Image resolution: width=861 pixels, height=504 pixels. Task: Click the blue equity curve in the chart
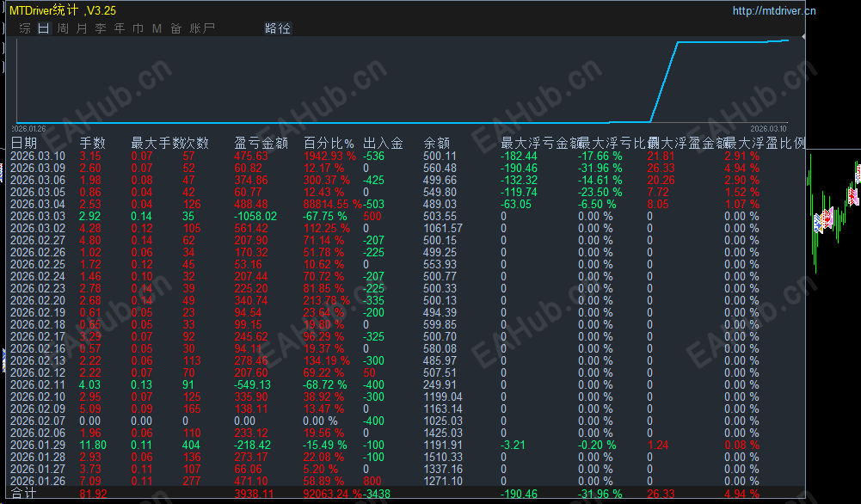664,83
